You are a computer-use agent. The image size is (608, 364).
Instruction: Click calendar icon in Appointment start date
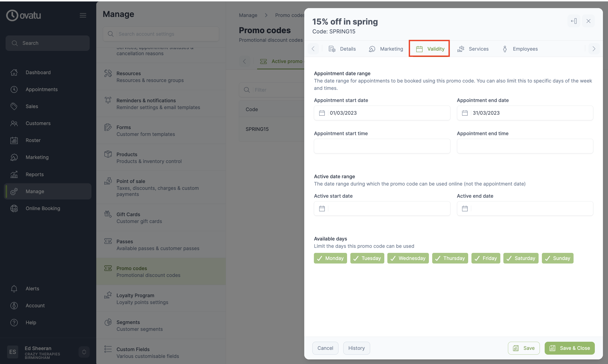pyautogui.click(x=322, y=113)
